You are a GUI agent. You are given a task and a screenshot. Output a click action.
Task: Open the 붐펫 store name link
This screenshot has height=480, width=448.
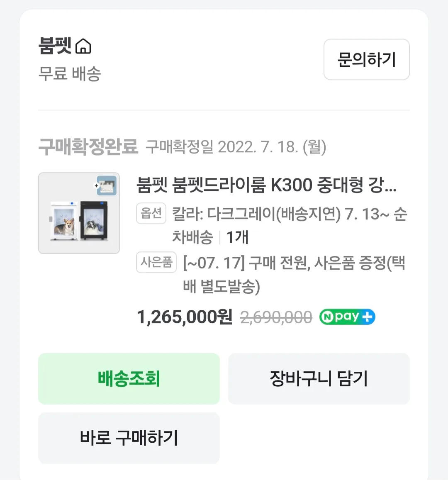[x=55, y=46]
